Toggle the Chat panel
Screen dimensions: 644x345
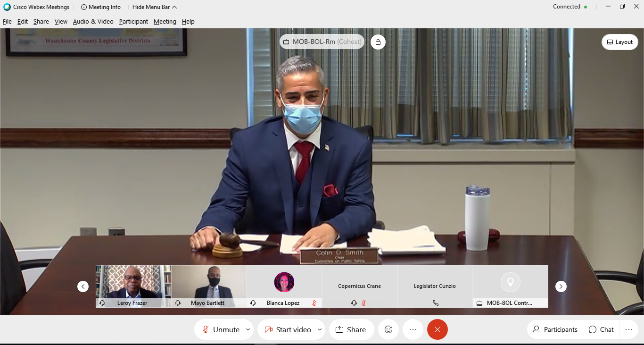[x=602, y=329]
